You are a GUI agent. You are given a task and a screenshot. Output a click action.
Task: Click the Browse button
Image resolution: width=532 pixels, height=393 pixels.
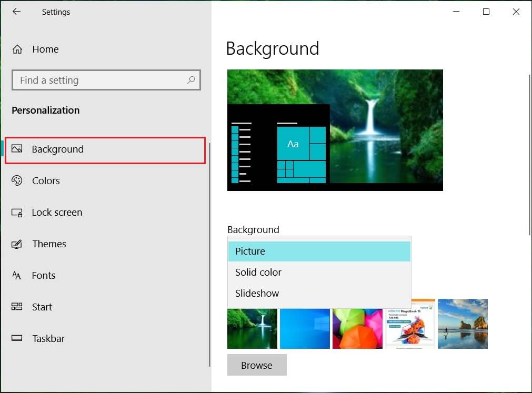(x=257, y=365)
